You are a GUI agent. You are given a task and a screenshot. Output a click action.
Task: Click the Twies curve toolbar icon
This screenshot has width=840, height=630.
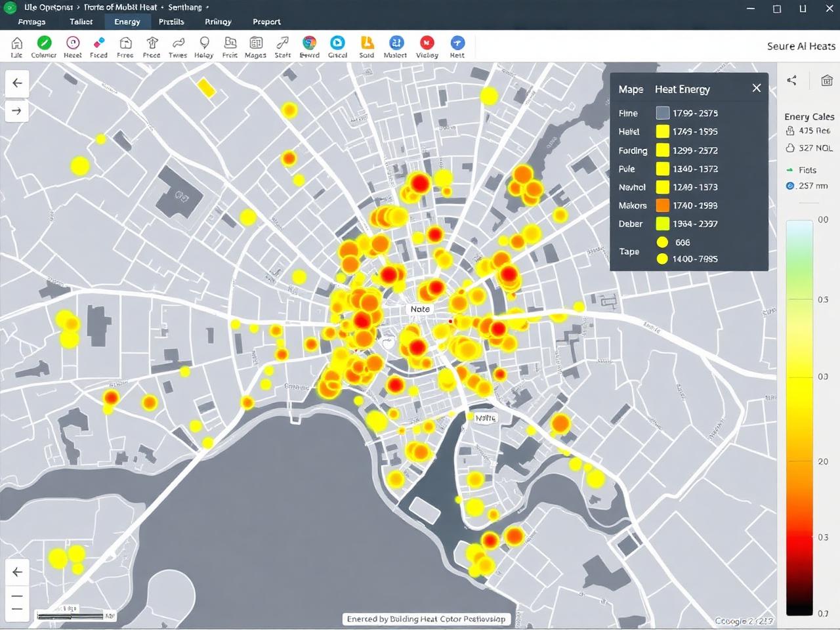tap(178, 43)
